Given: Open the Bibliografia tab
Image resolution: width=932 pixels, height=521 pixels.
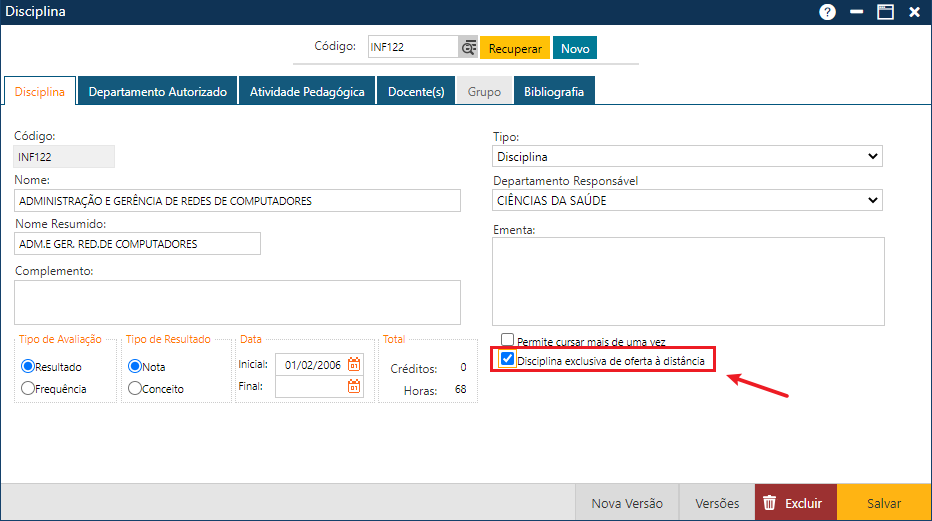Looking at the screenshot, I should [x=554, y=91].
